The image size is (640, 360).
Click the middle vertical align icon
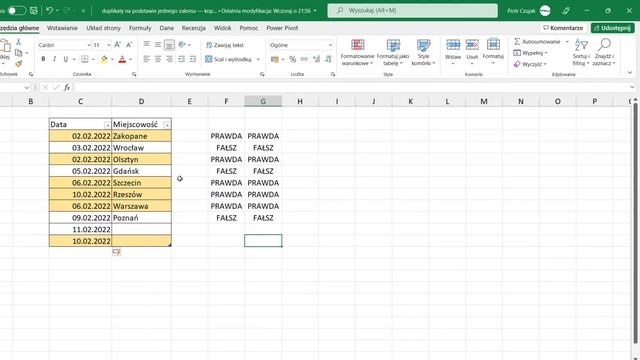coord(158,44)
